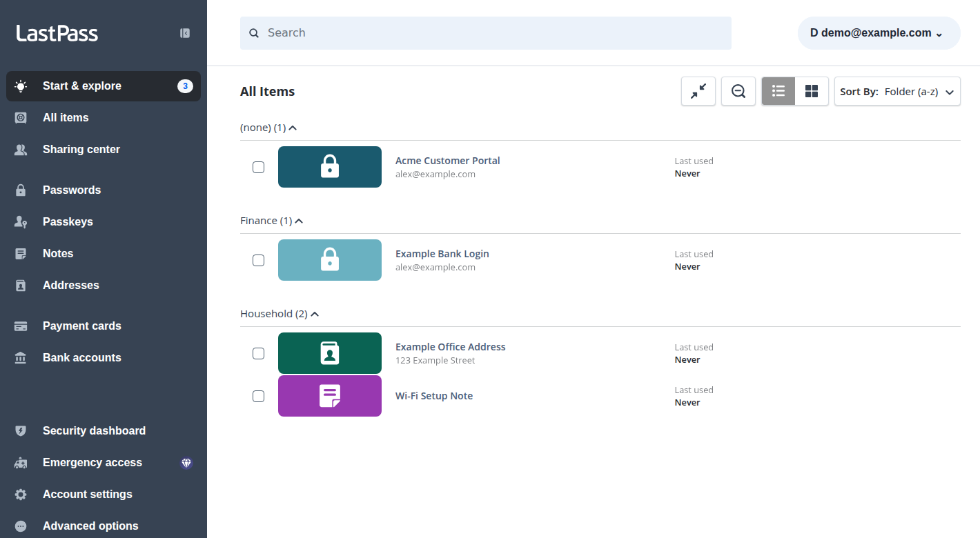Switch to list view
Screen dimensions: 980x538
(778, 91)
